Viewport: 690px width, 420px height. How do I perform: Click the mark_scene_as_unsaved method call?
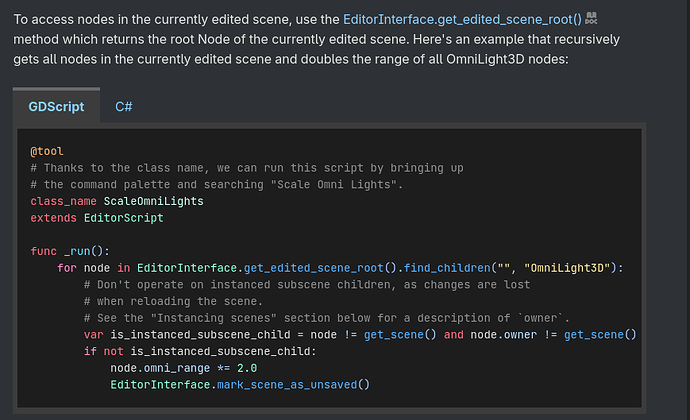tap(287, 385)
